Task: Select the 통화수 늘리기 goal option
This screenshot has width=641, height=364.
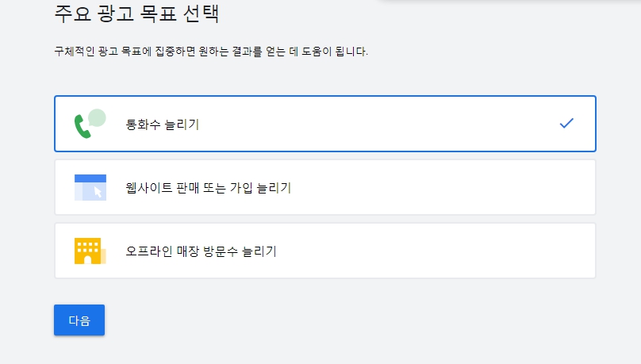Action: (325, 124)
